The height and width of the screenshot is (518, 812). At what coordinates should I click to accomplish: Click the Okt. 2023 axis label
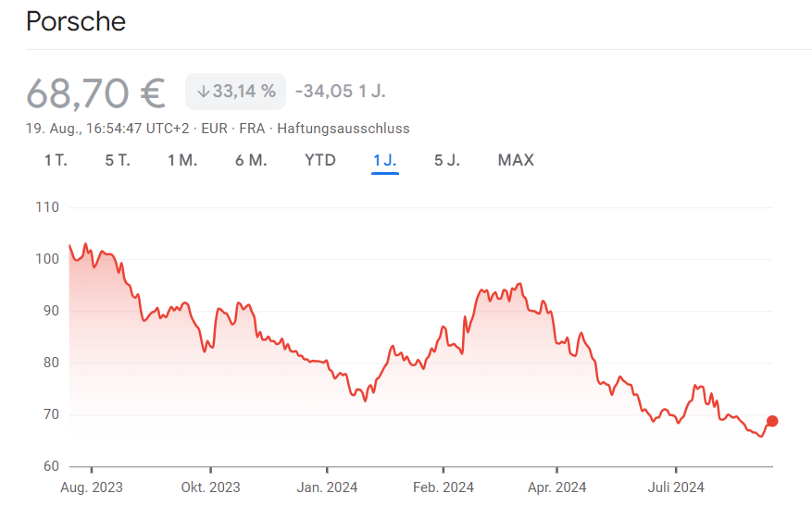tap(211, 487)
